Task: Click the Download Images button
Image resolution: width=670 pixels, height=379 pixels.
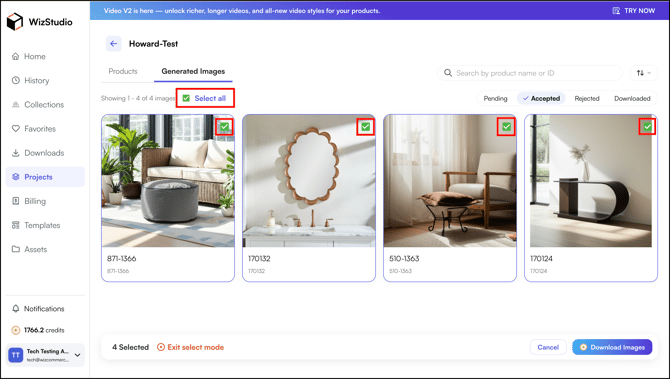Action: tap(612, 347)
